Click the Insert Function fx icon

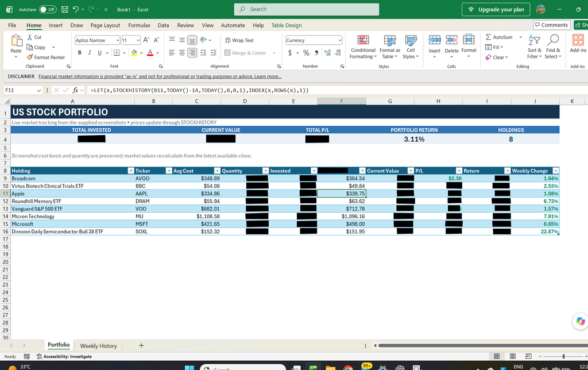75,90
